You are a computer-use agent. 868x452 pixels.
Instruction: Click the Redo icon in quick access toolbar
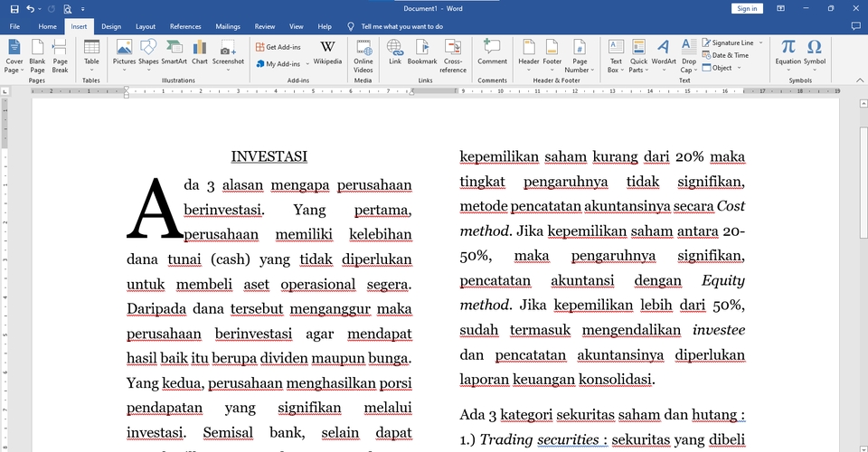(52, 9)
